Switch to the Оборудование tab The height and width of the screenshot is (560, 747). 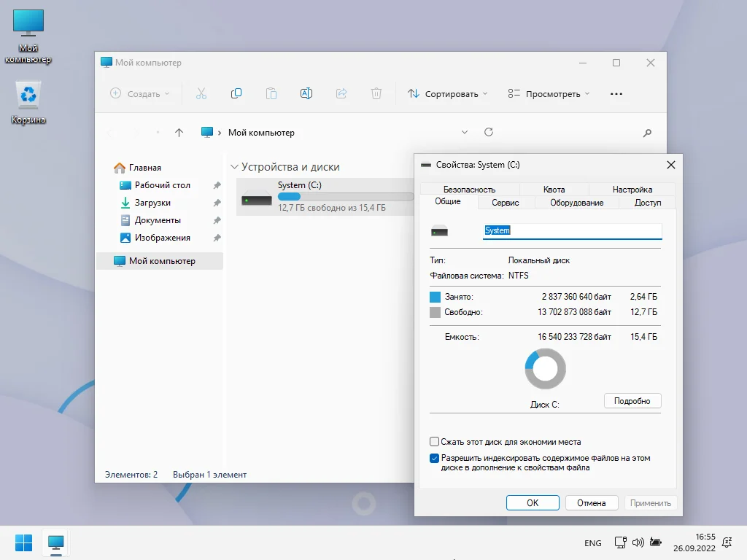(x=576, y=203)
